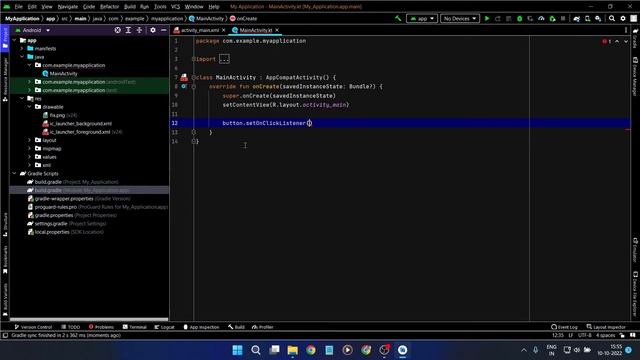Expand the values folder
The height and width of the screenshot is (360, 640).
pyautogui.click(x=29, y=157)
